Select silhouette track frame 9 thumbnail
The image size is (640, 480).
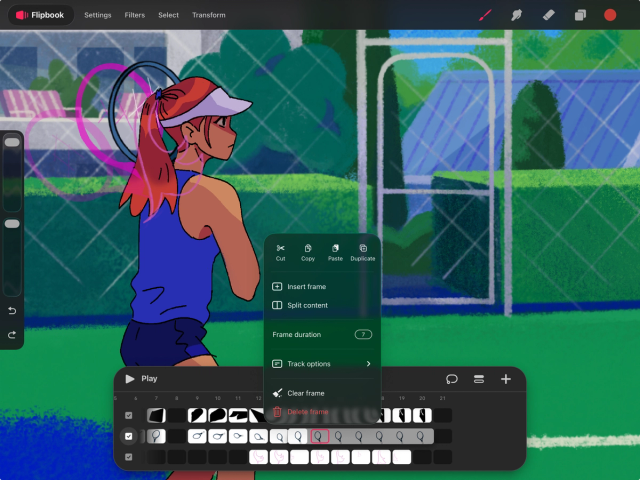(197, 416)
